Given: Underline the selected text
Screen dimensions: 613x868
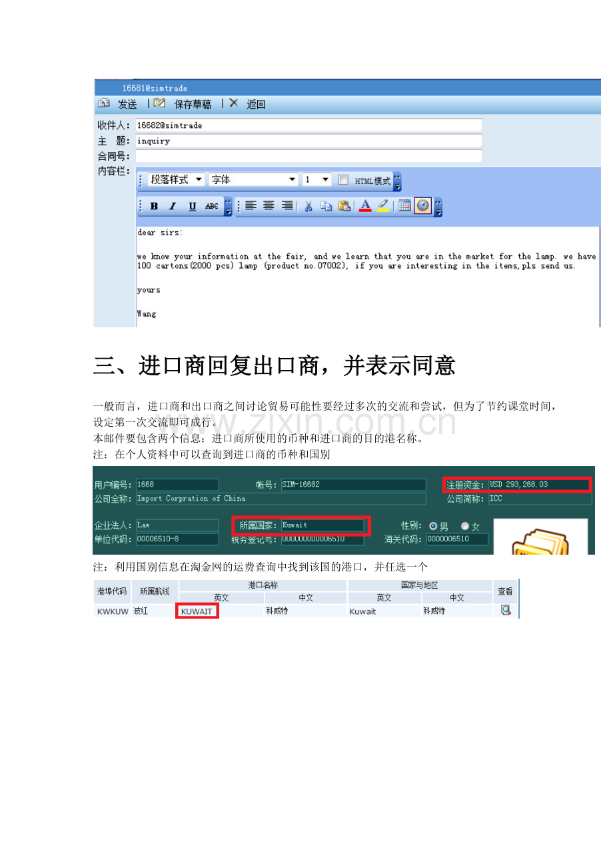Looking at the screenshot, I should point(192,206).
